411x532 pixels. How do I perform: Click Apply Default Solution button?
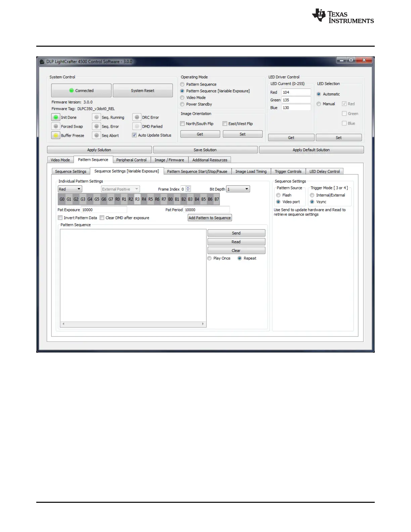(x=311, y=150)
